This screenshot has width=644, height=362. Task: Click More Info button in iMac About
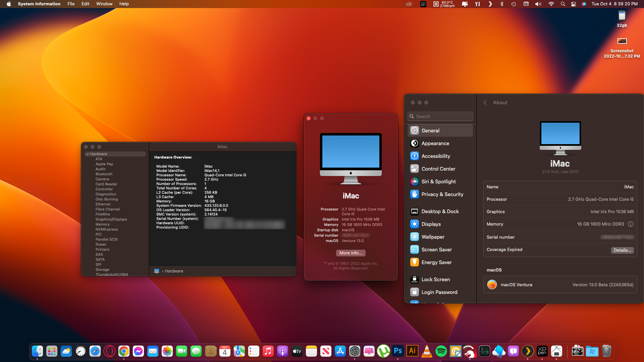click(x=351, y=252)
